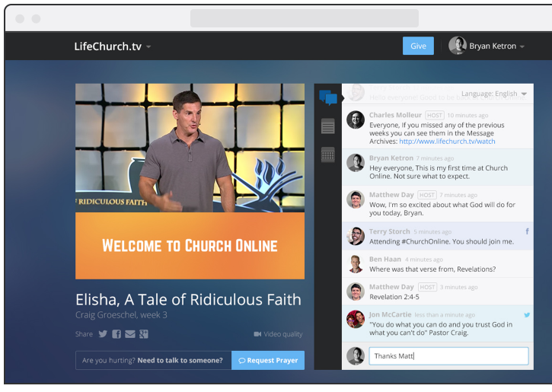Screen dimensions: 552x392
Task: Open the Language: English dropdown
Action: [x=494, y=94]
